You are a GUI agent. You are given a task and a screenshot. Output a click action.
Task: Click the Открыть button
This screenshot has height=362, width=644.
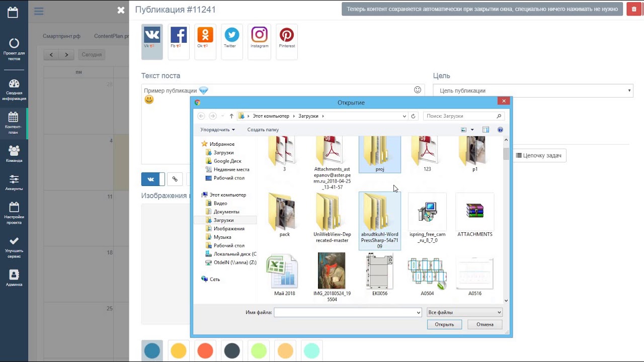pos(444,324)
